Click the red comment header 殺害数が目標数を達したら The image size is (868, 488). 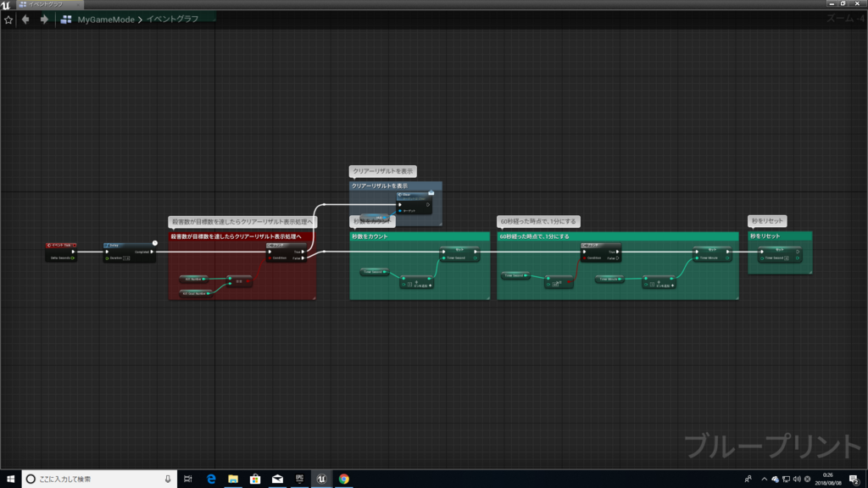[242, 236]
